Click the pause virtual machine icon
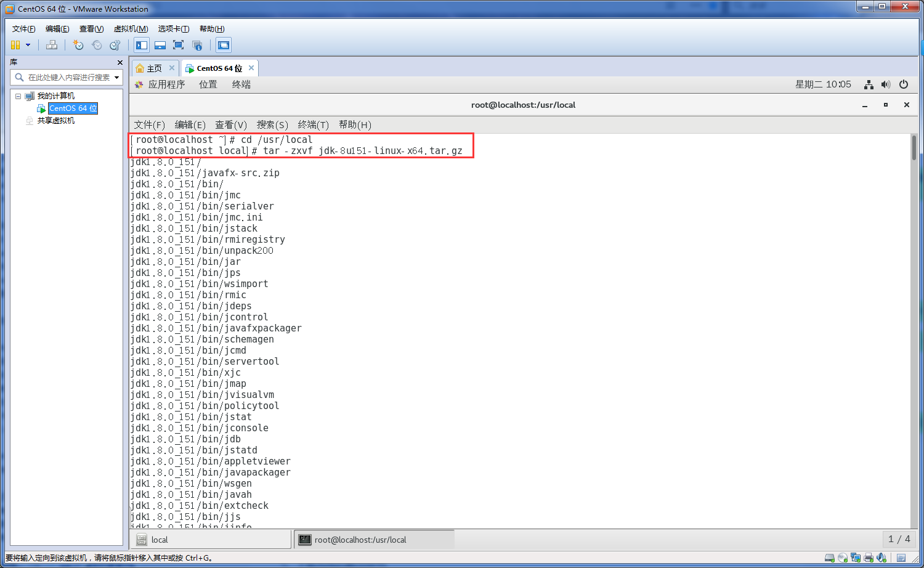The width and height of the screenshot is (924, 568). pos(15,45)
